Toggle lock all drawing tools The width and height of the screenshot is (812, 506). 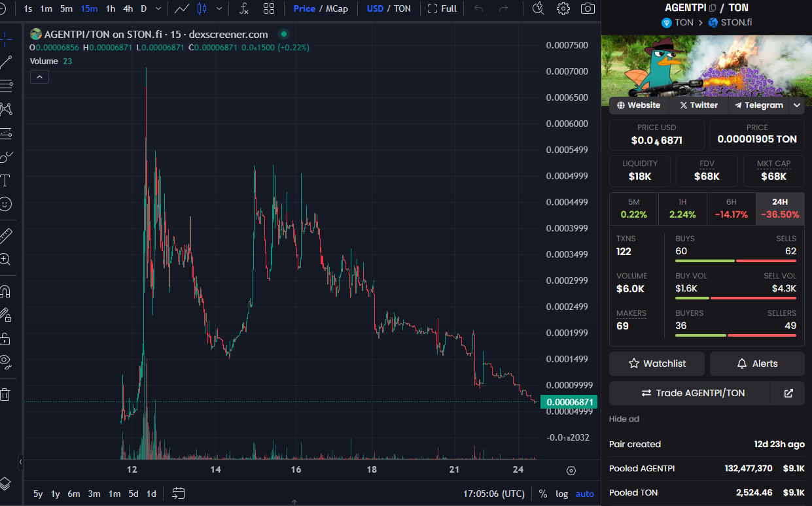point(5,339)
